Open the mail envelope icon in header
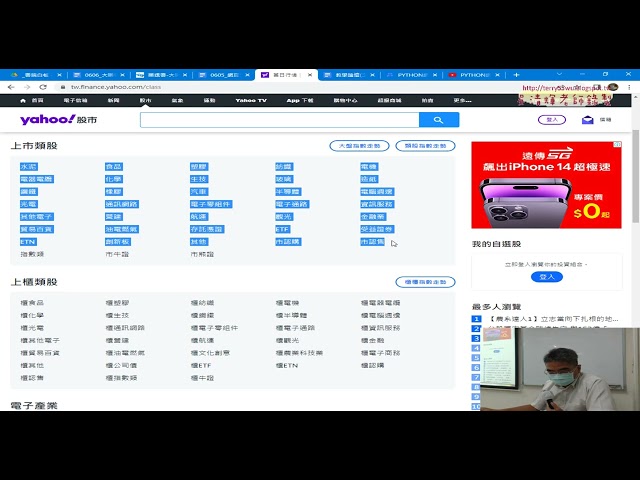This screenshot has width=640, height=480. click(x=587, y=120)
